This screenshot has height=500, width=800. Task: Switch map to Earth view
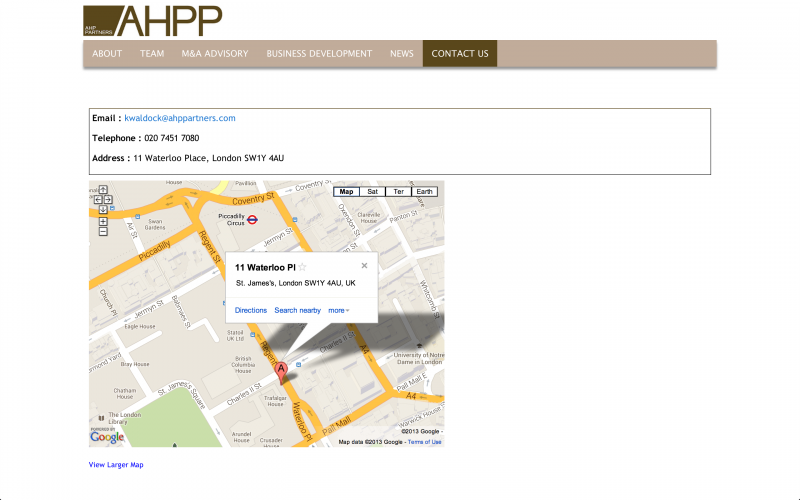(424, 192)
